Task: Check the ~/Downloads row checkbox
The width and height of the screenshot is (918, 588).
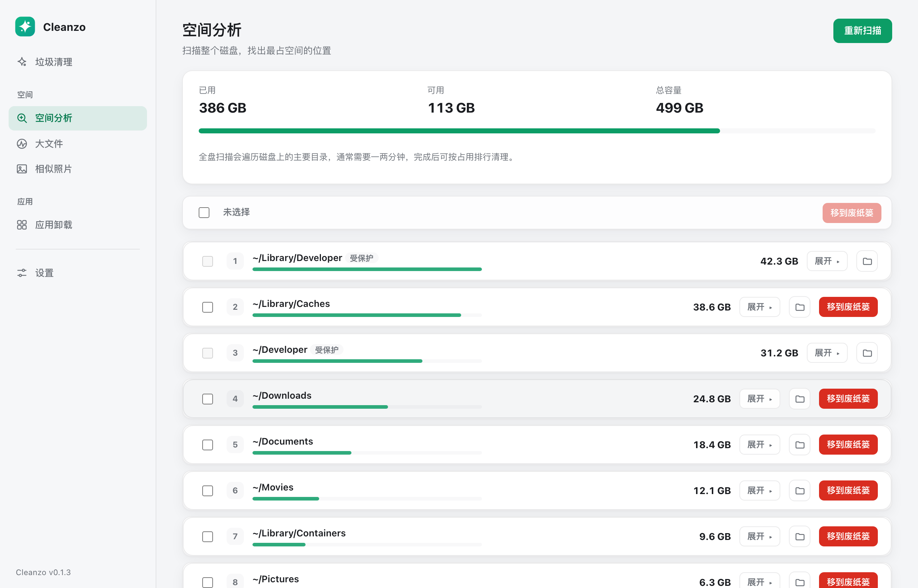Action: (207, 399)
